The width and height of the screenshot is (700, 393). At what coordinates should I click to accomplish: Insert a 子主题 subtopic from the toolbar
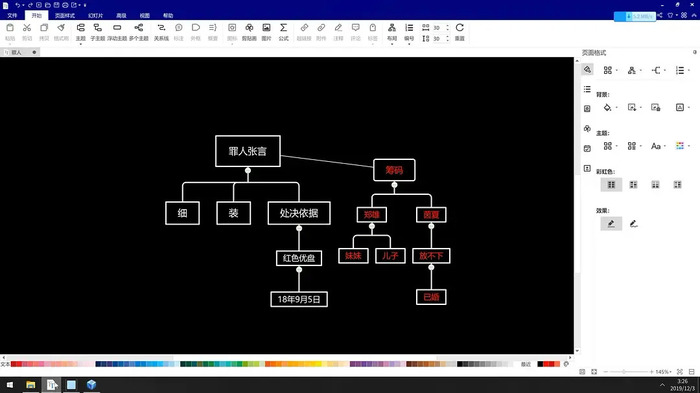(98, 32)
